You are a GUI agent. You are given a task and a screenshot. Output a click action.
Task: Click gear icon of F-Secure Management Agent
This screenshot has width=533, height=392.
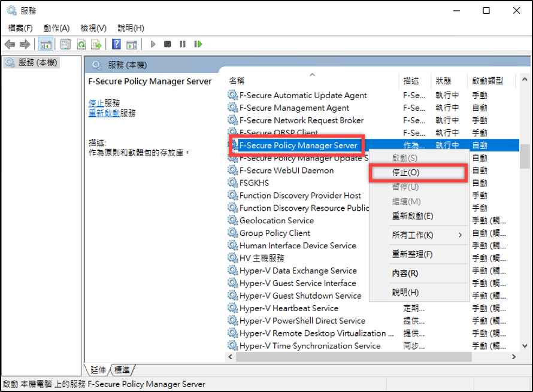pyautogui.click(x=232, y=108)
